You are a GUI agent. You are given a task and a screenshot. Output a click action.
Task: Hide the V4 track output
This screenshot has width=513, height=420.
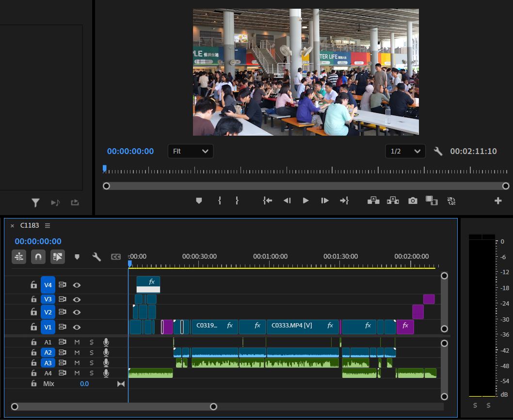77,285
